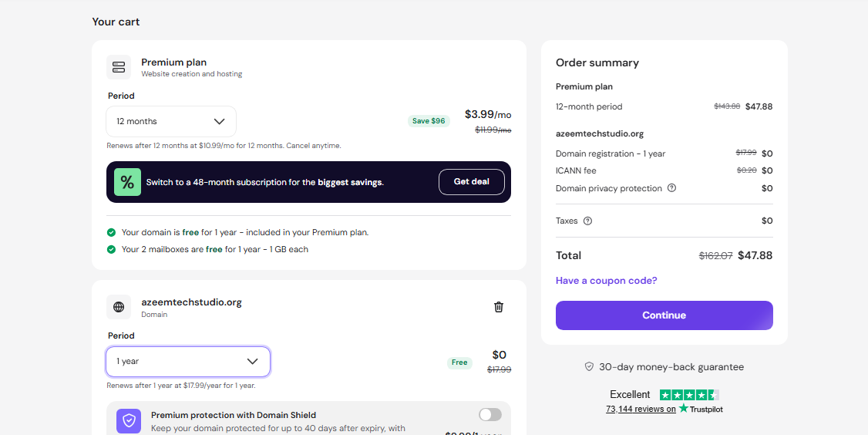Screen dimensions: 868x435
Task: Click the Excellent rating label
Action: pos(630,395)
